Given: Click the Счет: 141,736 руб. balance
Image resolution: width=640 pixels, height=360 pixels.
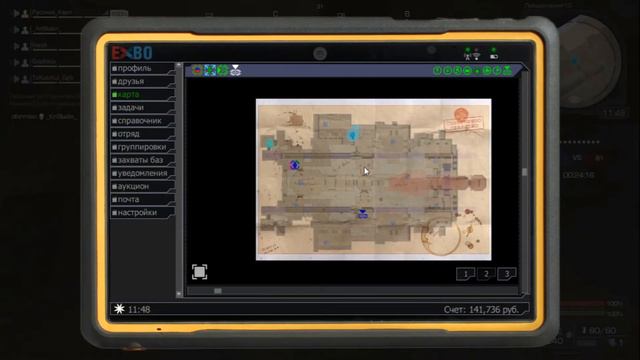Looking at the screenshot, I should click(x=481, y=309).
